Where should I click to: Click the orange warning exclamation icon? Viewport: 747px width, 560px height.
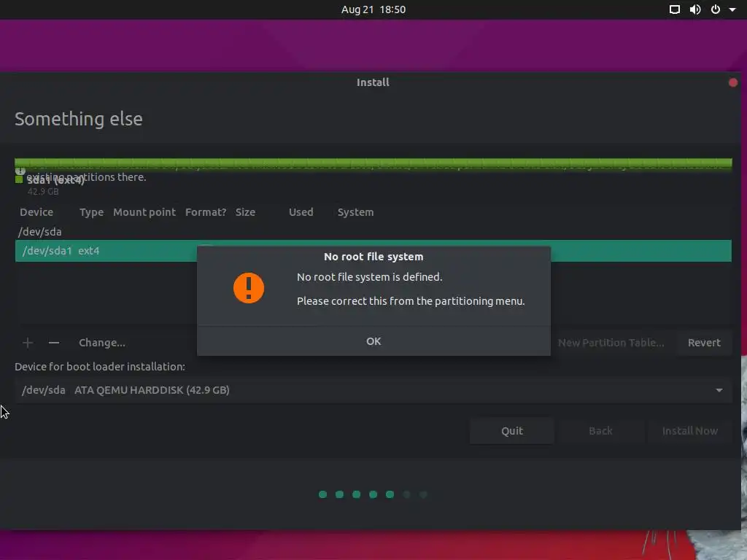(x=249, y=288)
